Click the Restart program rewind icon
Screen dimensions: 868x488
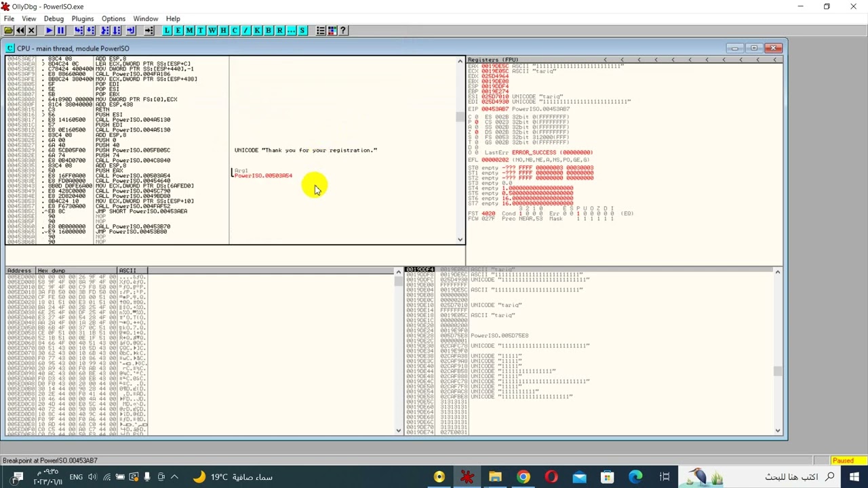click(x=20, y=30)
